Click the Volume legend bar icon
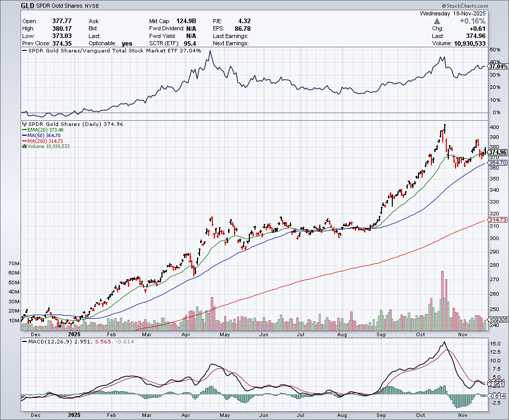This screenshot has width=509, height=420. click(24, 147)
